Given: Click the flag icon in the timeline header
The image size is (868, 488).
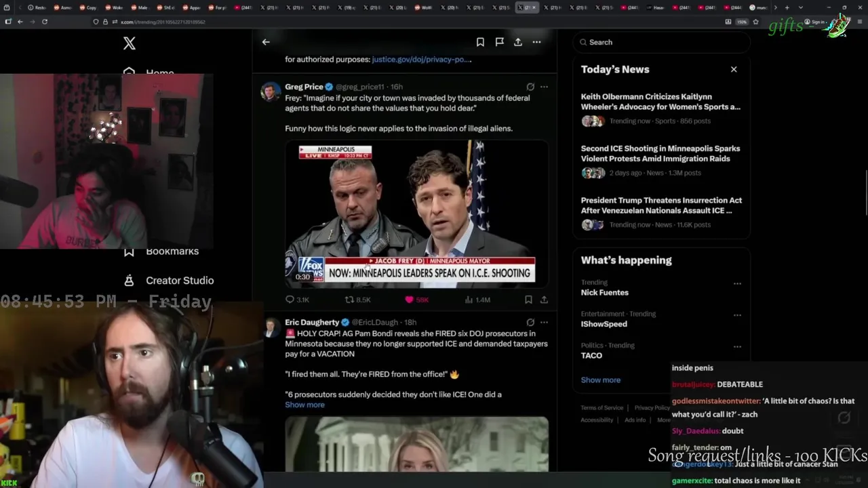Looking at the screenshot, I should tap(499, 42).
